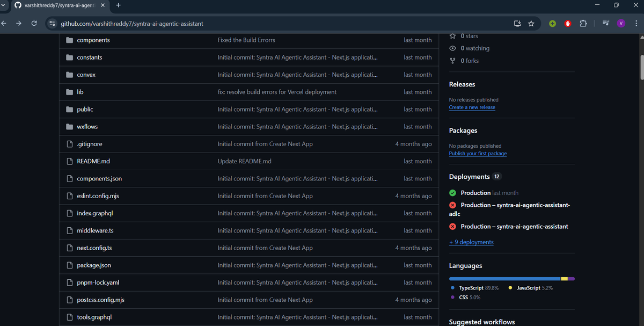Open the red Chrome extension icon
Screen dimensions: 644x326
568,24
